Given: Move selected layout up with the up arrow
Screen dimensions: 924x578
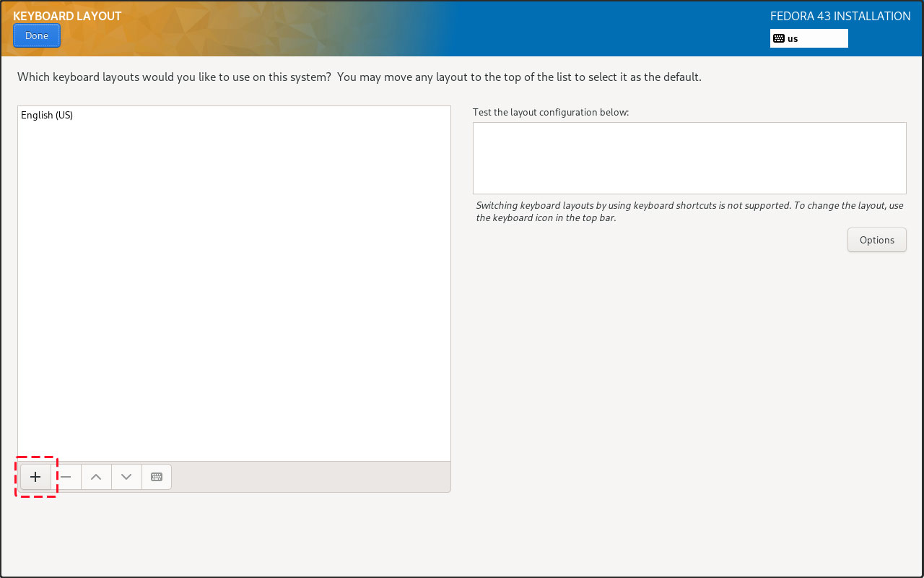Looking at the screenshot, I should [96, 477].
